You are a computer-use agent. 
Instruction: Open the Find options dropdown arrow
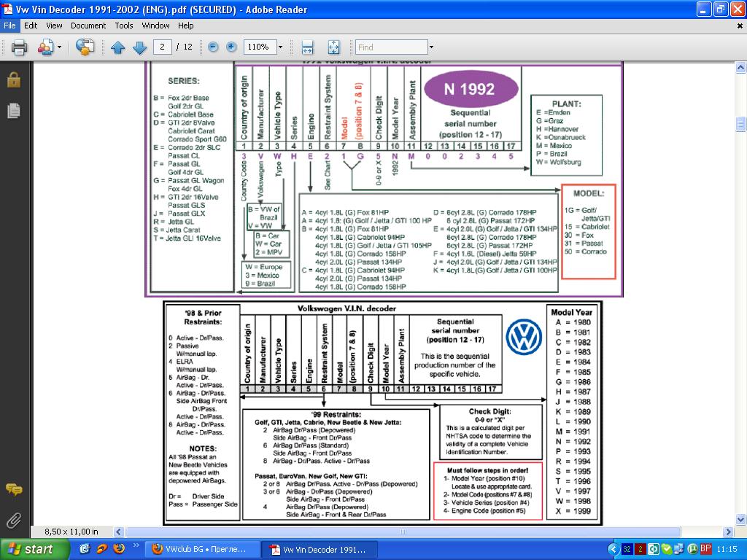431,47
